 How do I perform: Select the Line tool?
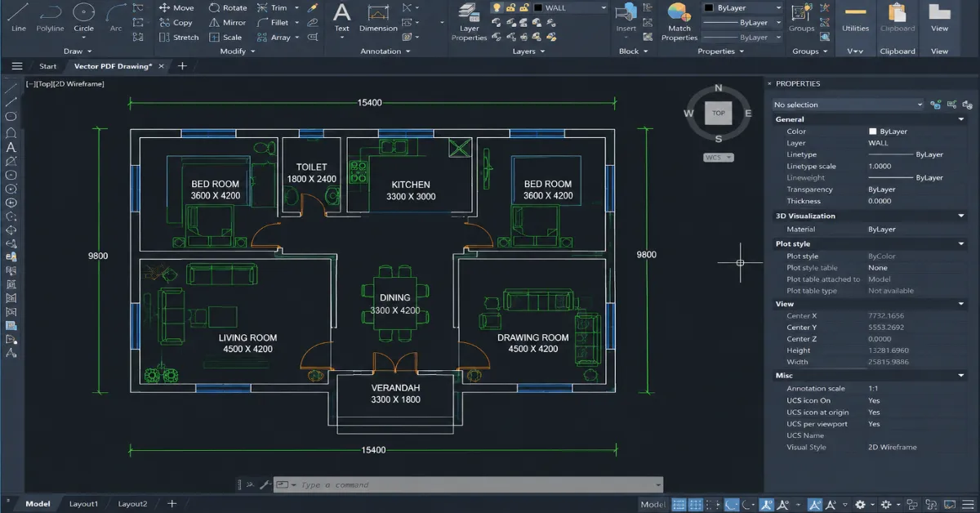pyautogui.click(x=19, y=17)
